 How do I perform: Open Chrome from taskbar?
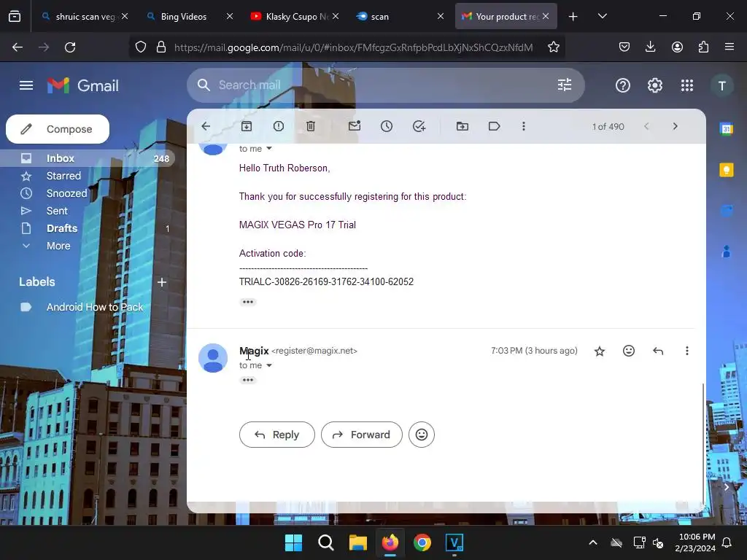click(x=422, y=542)
